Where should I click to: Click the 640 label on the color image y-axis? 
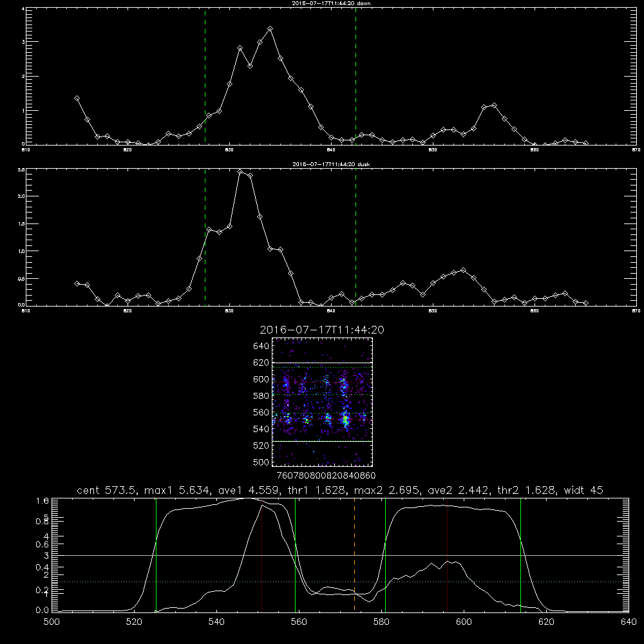(x=261, y=346)
